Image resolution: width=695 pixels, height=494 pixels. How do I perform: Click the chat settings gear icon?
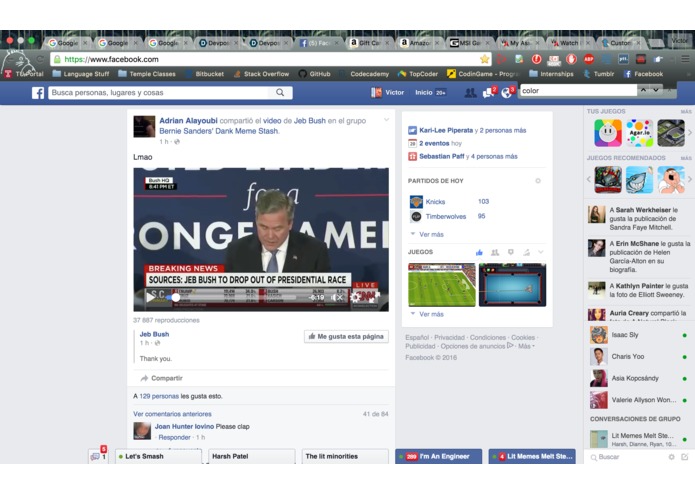tap(672, 457)
